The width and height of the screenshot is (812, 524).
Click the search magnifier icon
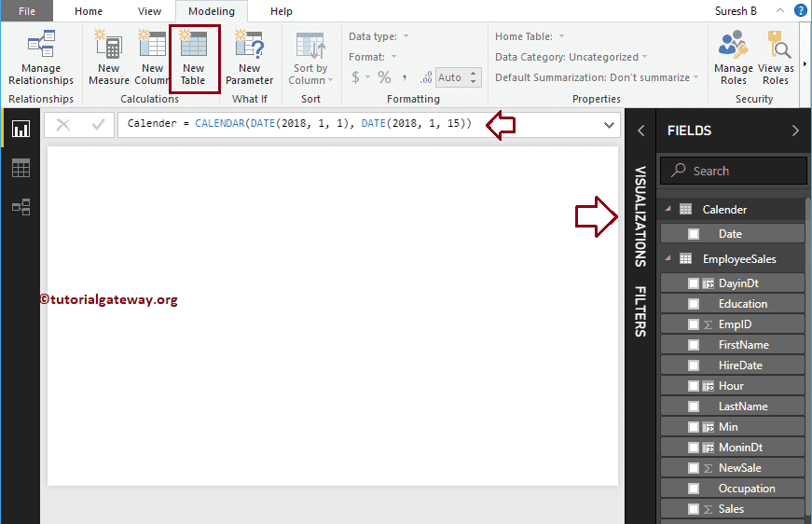click(x=678, y=170)
